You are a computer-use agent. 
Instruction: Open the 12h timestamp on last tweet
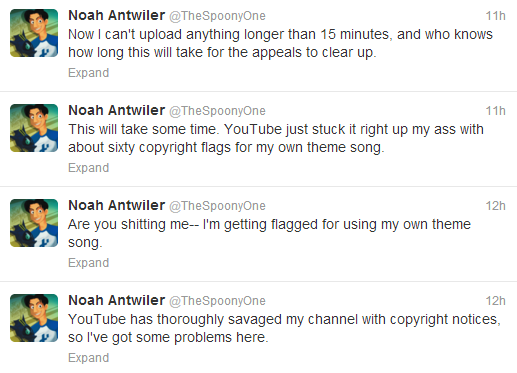pyautogui.click(x=495, y=301)
